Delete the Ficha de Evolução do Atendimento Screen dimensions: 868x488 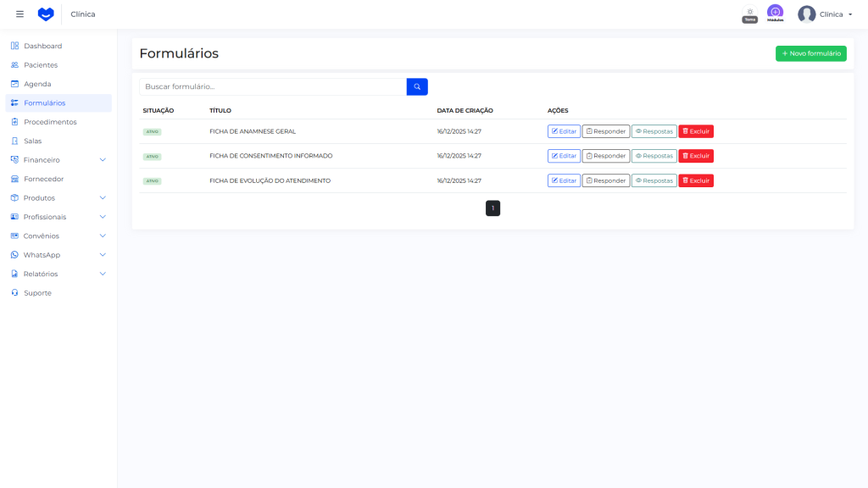[695, 180]
